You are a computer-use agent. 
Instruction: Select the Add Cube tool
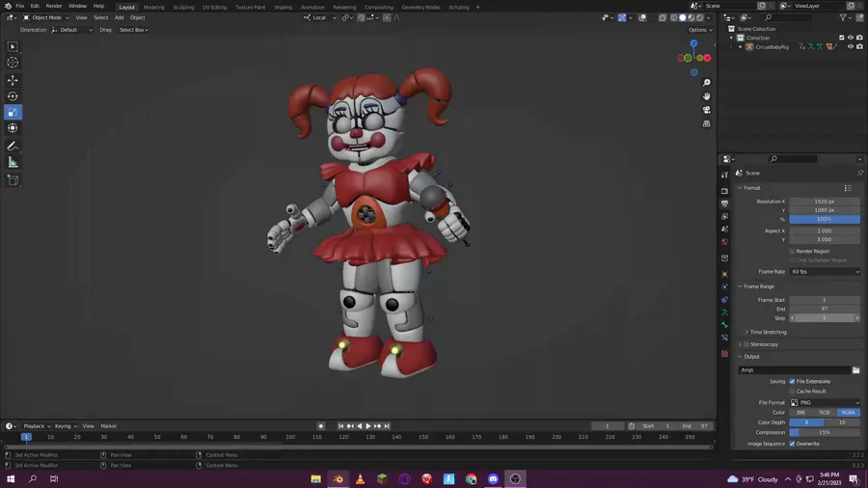[13, 180]
